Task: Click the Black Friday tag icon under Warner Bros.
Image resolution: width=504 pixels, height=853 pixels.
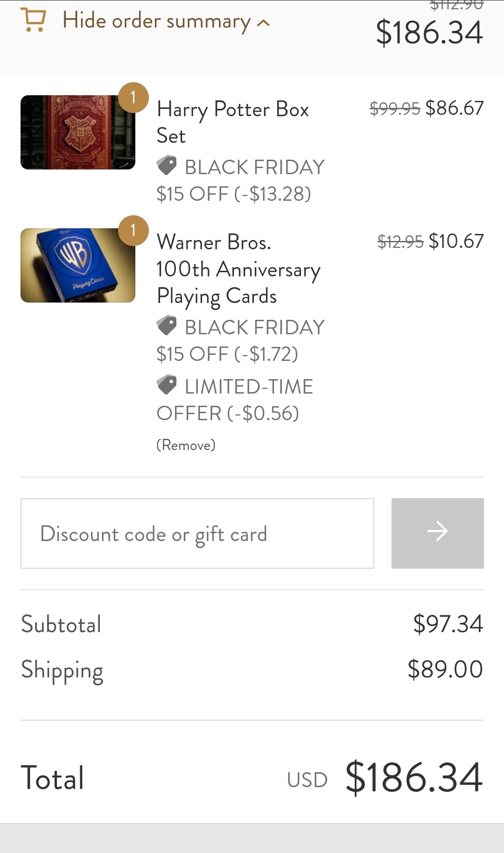Action: pos(167,326)
